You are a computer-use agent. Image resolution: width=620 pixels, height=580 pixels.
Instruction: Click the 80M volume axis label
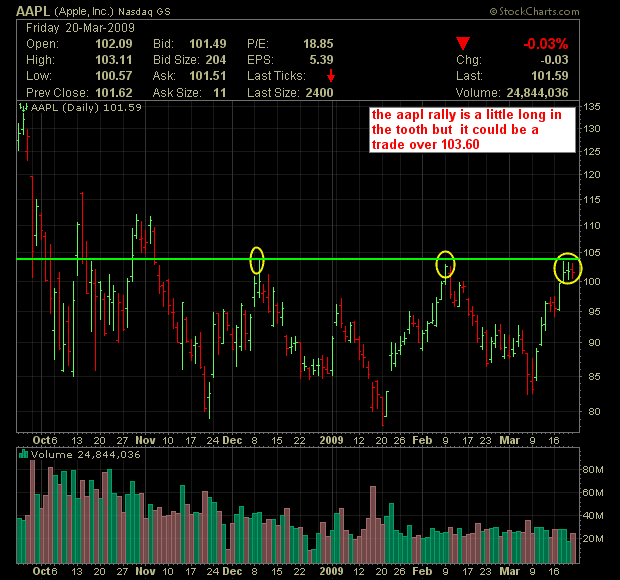593,470
